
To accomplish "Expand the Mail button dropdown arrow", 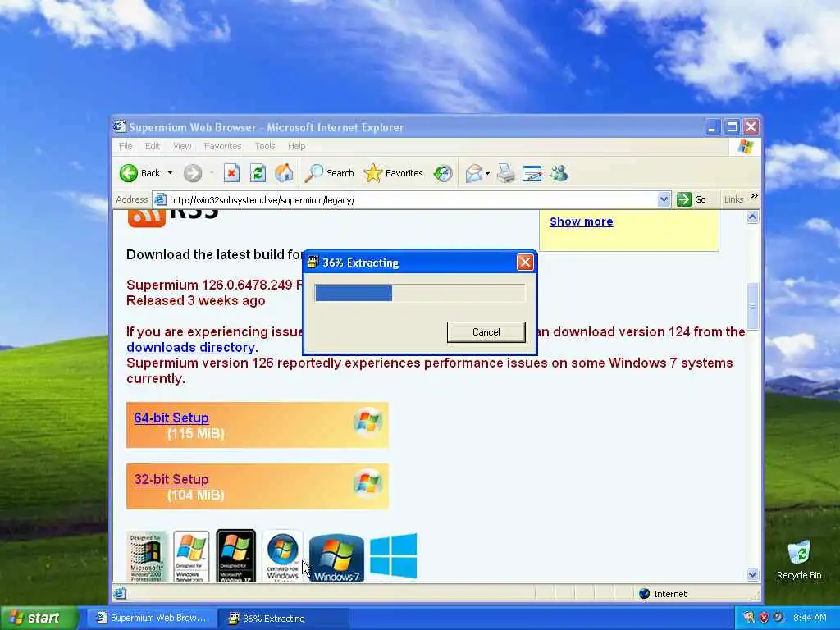I will pos(487,173).
